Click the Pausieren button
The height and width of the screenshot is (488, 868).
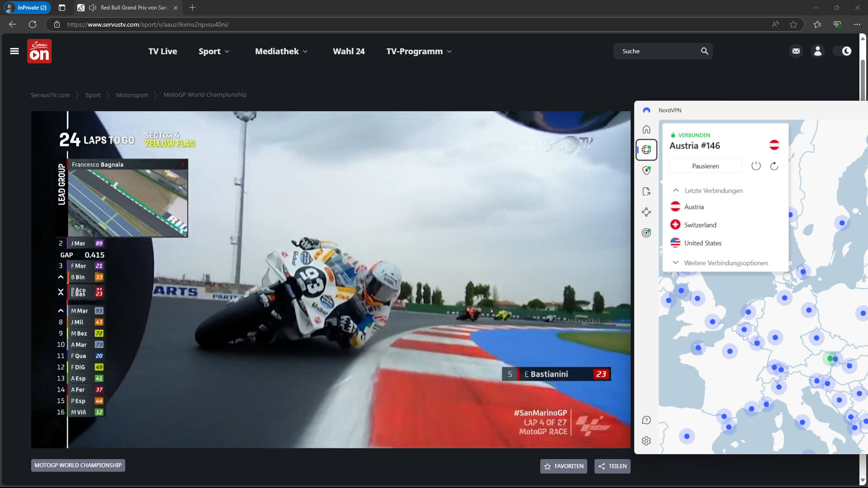[x=705, y=166]
